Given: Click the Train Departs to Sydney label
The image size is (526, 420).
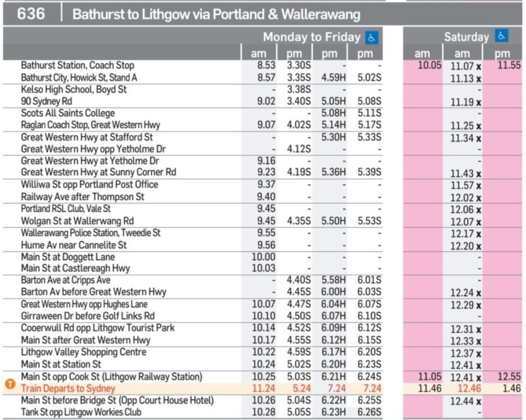Looking at the screenshot, I should point(68,389).
